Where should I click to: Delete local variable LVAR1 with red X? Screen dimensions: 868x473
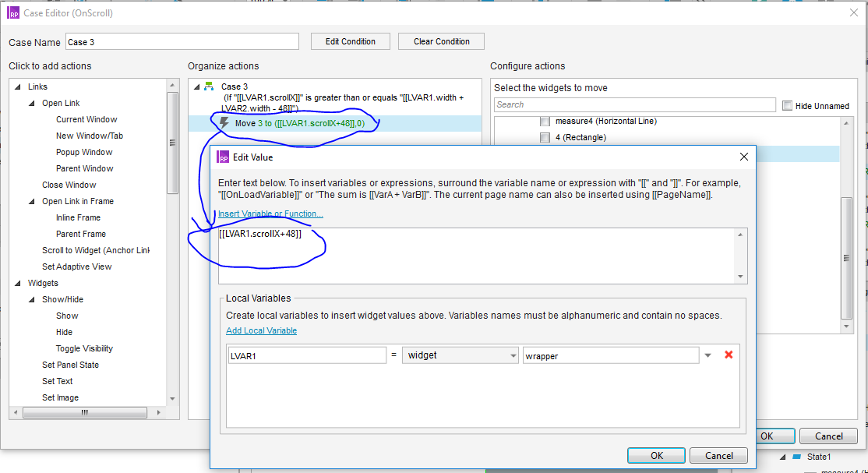(729, 355)
